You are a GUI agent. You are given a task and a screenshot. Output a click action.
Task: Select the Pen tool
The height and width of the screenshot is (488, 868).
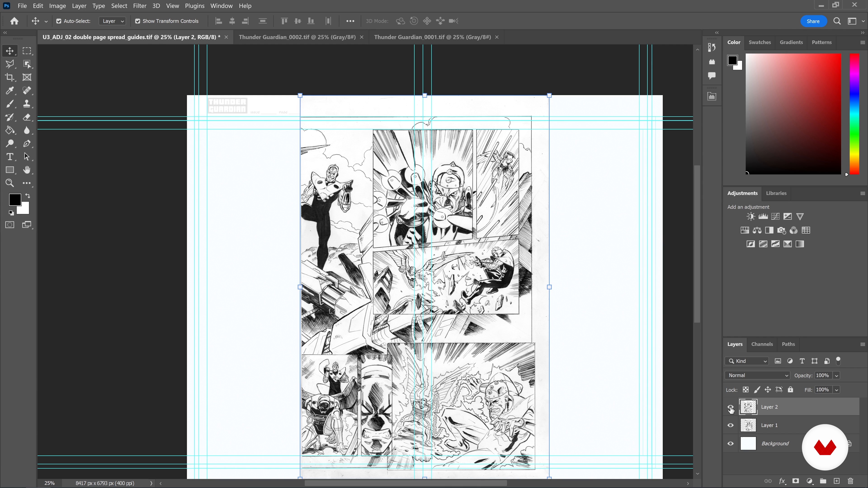(x=27, y=143)
